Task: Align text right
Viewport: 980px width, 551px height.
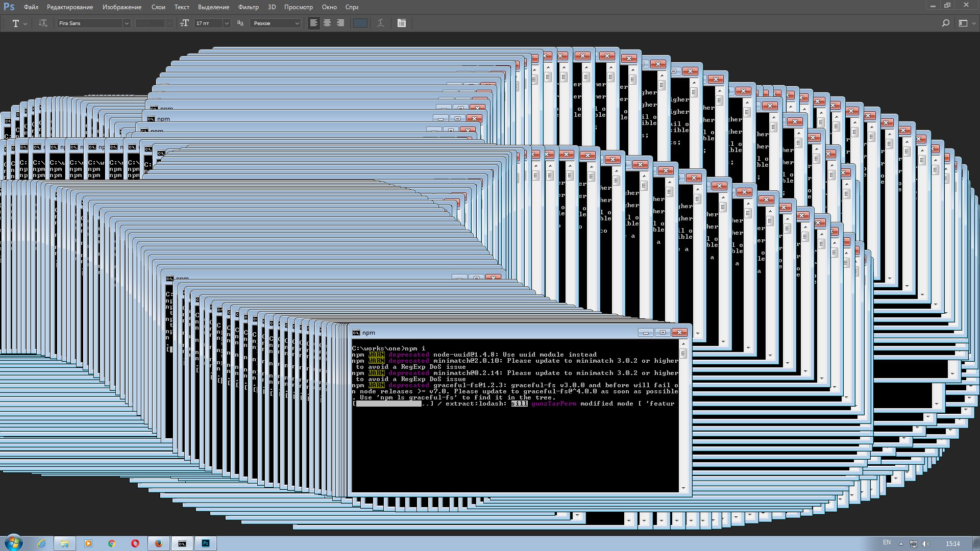Action: [340, 23]
